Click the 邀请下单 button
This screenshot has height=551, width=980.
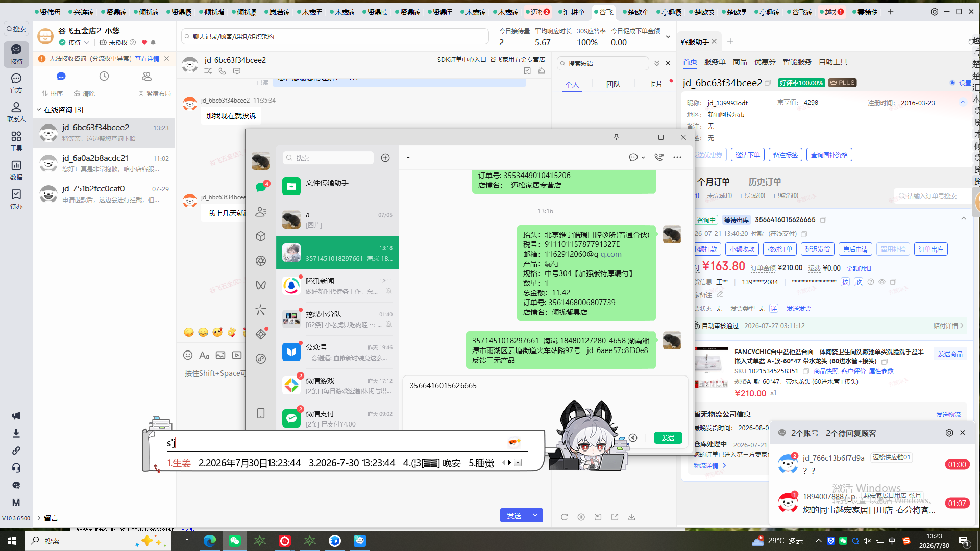747,155
